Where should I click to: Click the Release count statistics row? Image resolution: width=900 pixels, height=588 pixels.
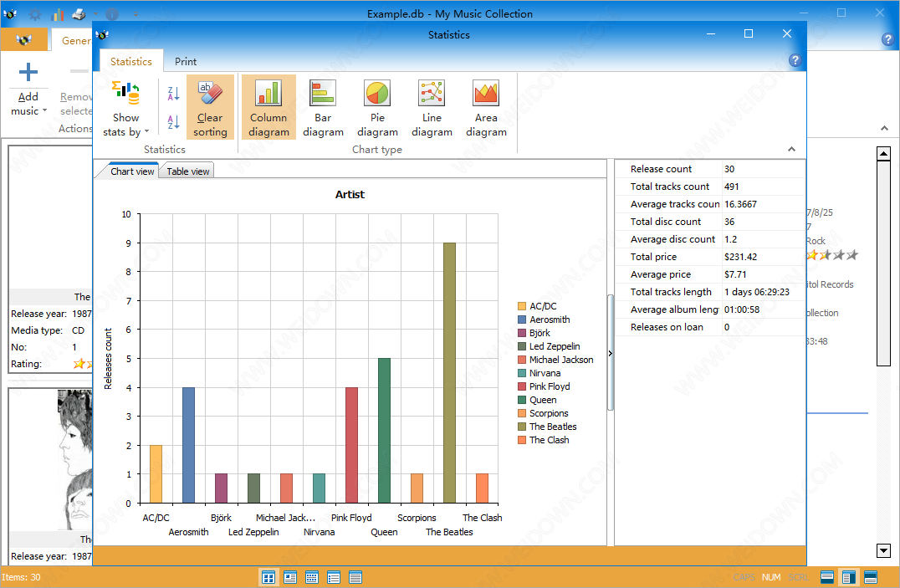pos(710,169)
